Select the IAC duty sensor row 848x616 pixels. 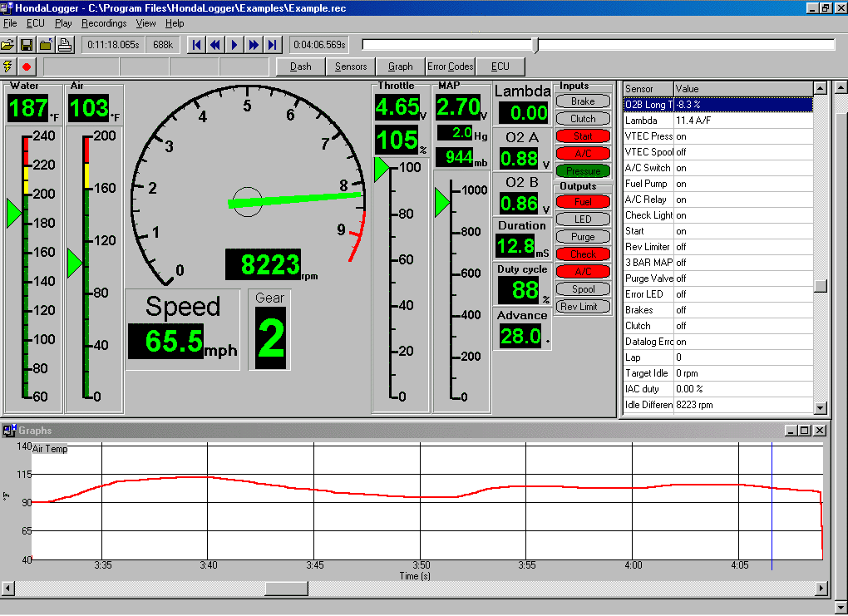click(717, 389)
